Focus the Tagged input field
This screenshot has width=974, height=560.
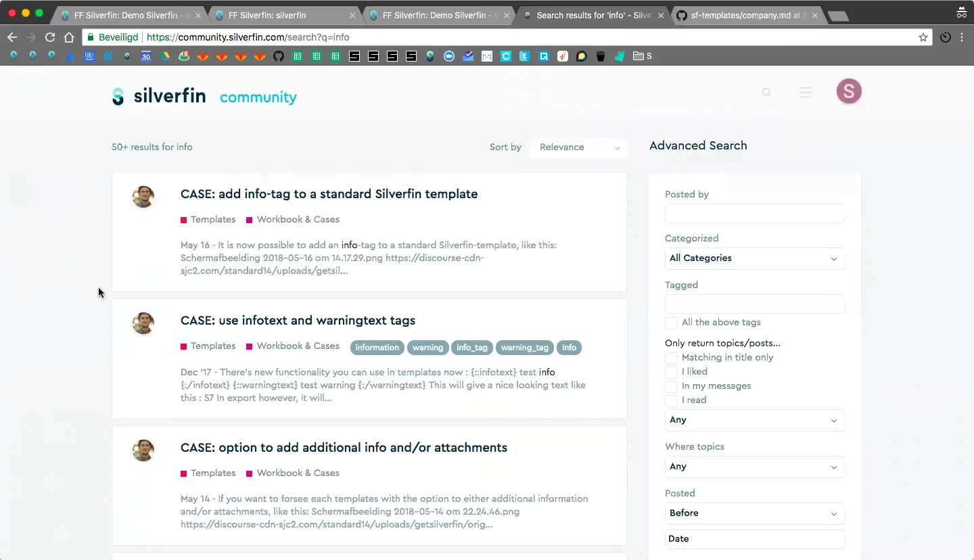(x=754, y=304)
